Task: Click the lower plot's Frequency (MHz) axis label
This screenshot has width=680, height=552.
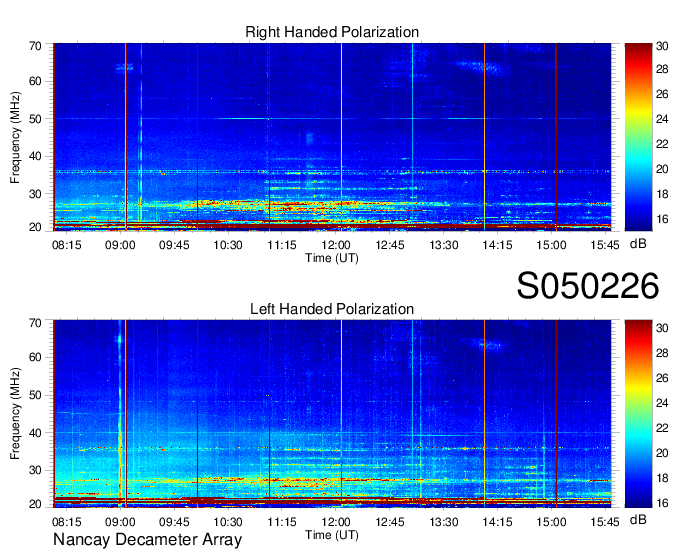Action: (15, 414)
